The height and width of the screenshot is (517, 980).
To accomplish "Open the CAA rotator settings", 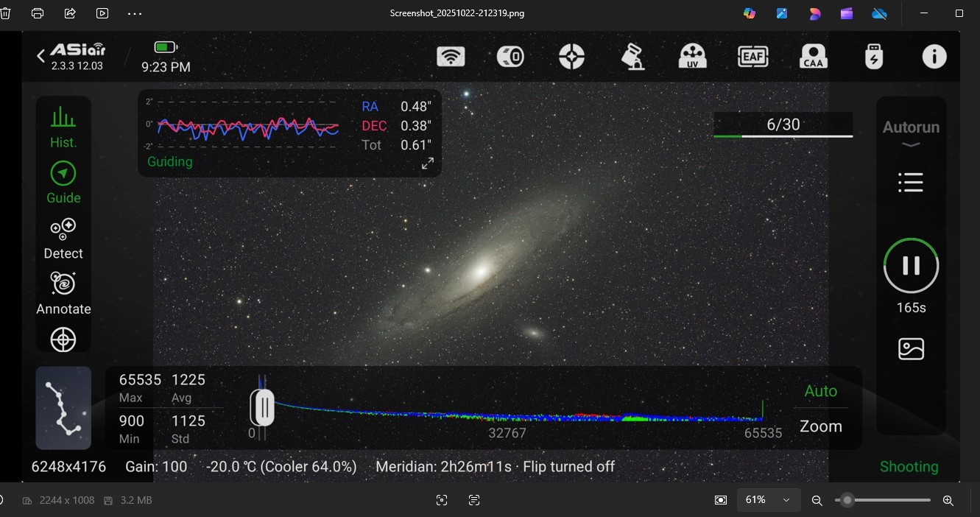I will 814,57.
